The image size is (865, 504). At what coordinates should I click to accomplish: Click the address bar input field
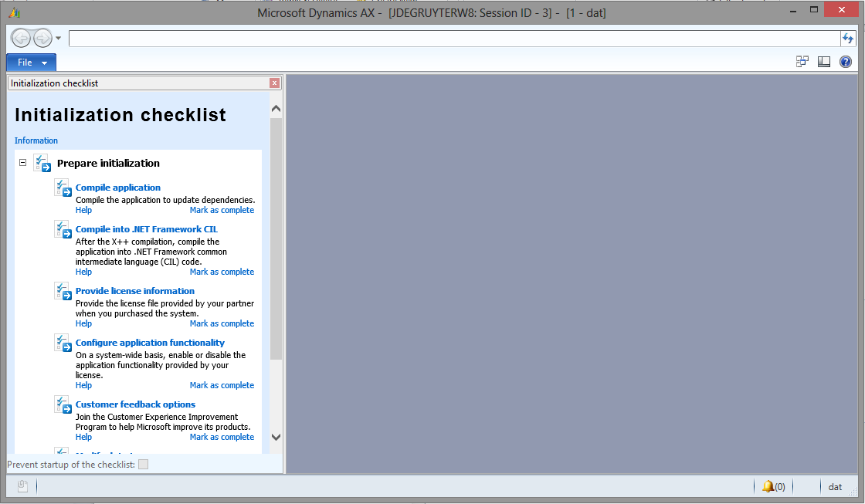(x=454, y=39)
